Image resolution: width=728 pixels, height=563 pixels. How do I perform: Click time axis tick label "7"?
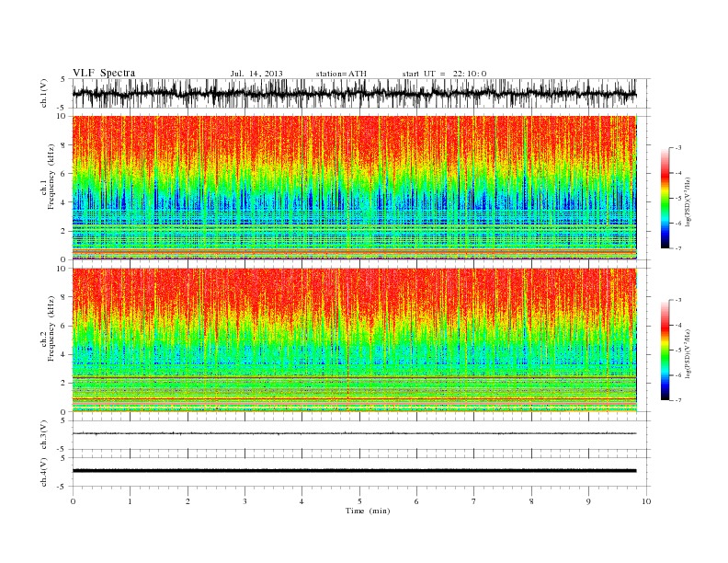pyautogui.click(x=474, y=501)
